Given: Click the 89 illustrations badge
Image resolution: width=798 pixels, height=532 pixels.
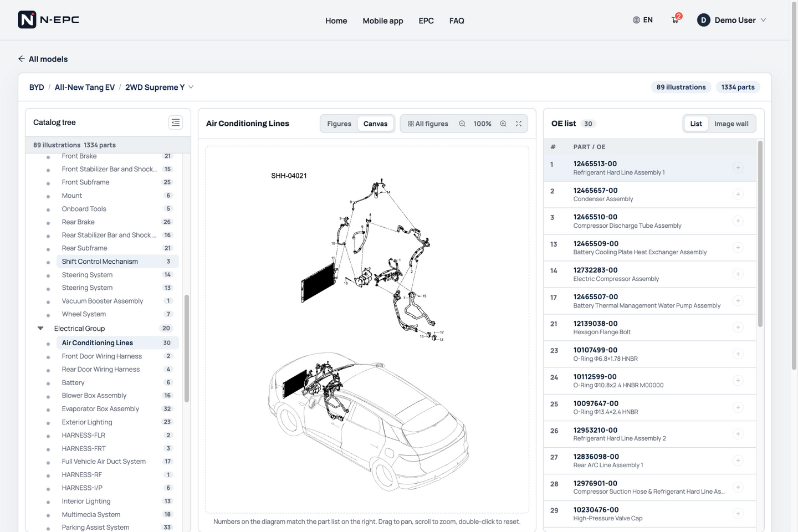Looking at the screenshot, I should (681, 87).
